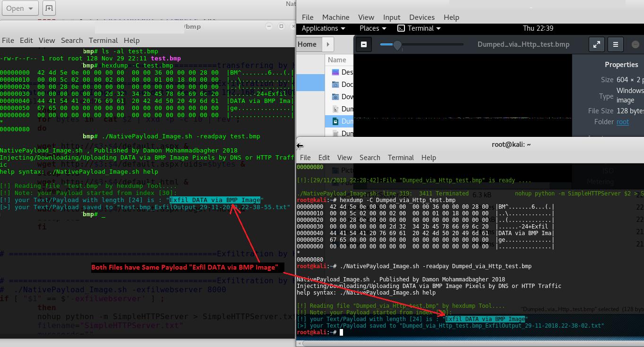Image resolution: width=644 pixels, height=347 pixels.
Task: Open the Applications menu in top panel
Action: [323, 28]
